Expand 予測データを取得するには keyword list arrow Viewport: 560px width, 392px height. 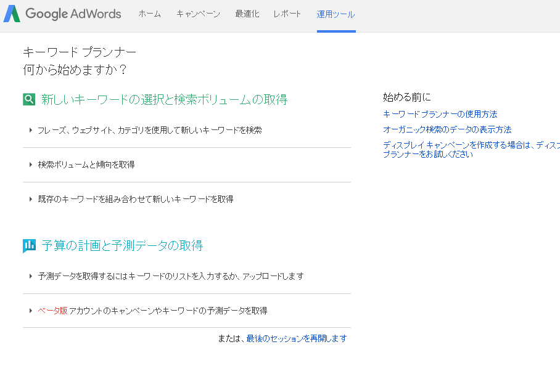(x=31, y=276)
